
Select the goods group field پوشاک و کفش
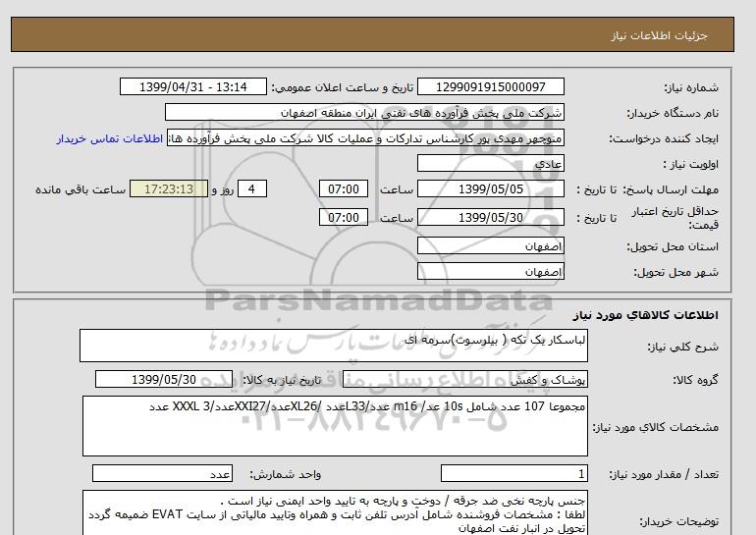click(464, 379)
